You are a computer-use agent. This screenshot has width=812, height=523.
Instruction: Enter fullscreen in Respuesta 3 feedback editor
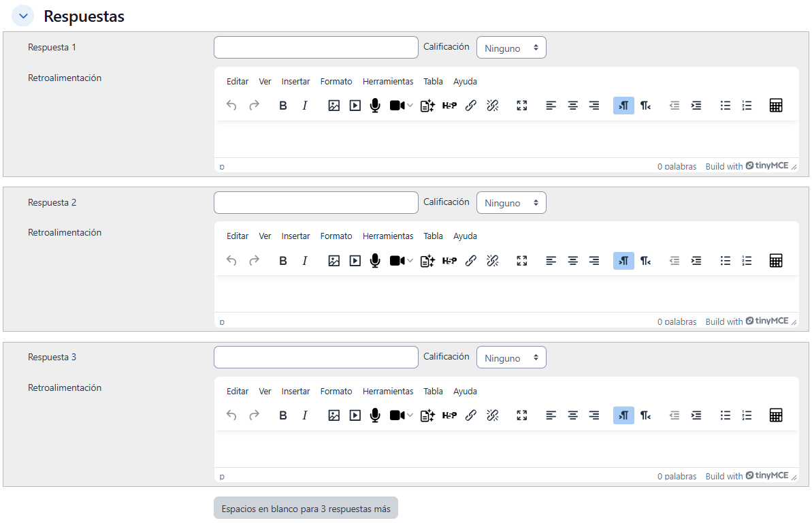[x=522, y=415]
